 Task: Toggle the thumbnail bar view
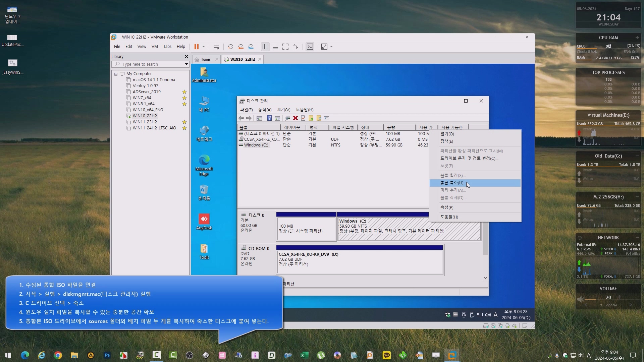[x=275, y=47]
